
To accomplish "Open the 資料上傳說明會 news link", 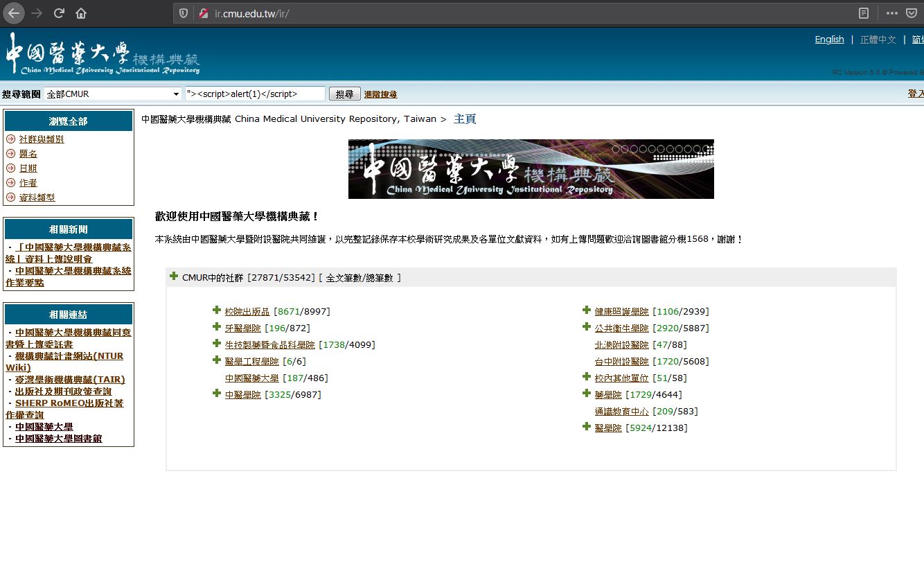I will pos(68,254).
